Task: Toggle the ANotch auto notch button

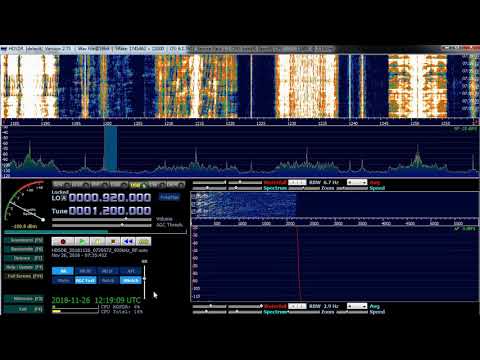Action: coord(131,280)
